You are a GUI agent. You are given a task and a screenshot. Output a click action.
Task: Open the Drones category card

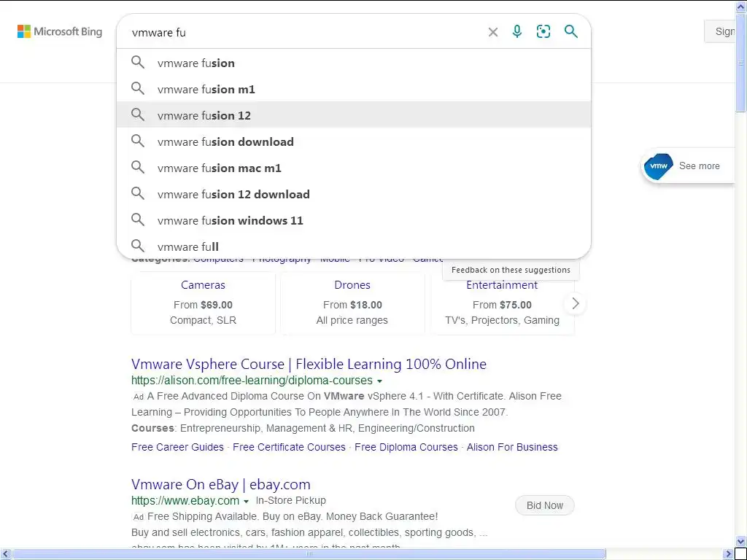coord(352,303)
